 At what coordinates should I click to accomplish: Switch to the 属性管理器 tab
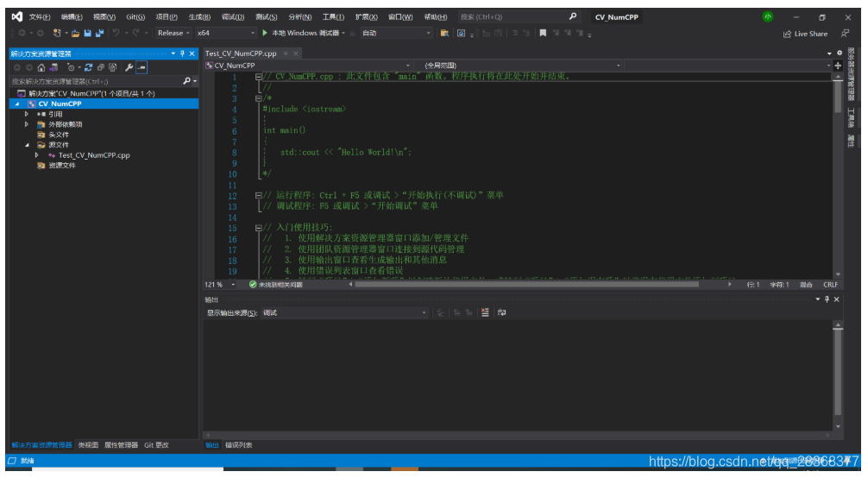pos(122,445)
